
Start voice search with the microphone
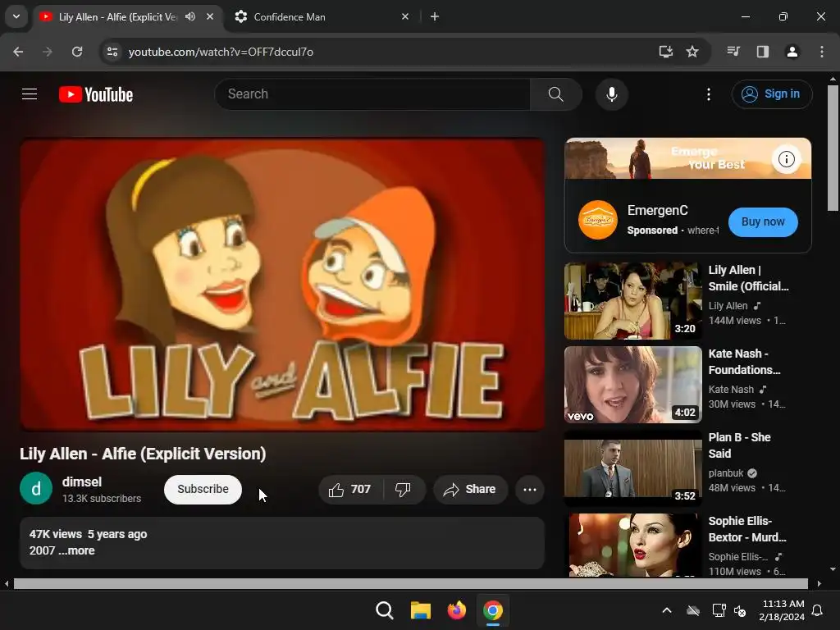pyautogui.click(x=611, y=94)
